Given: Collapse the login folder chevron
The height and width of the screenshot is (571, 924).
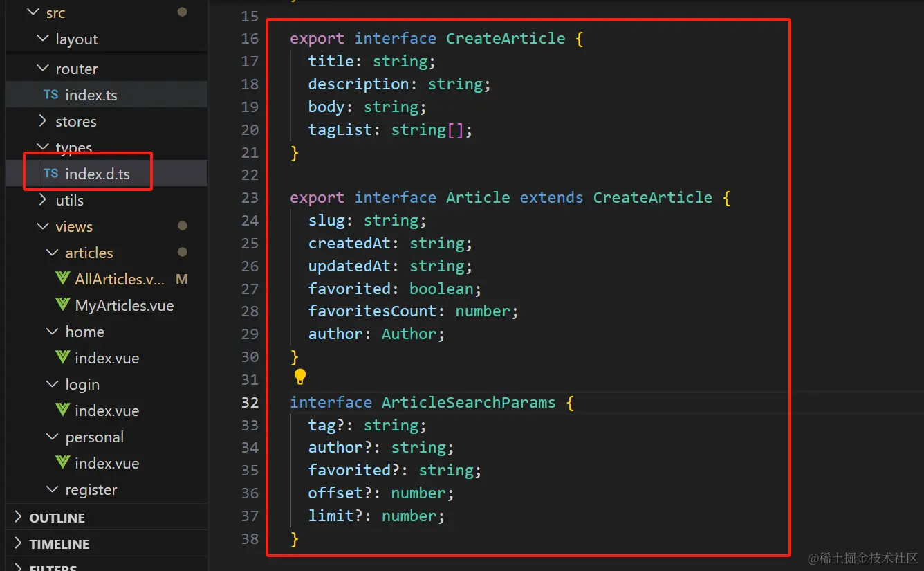Looking at the screenshot, I should point(52,384).
